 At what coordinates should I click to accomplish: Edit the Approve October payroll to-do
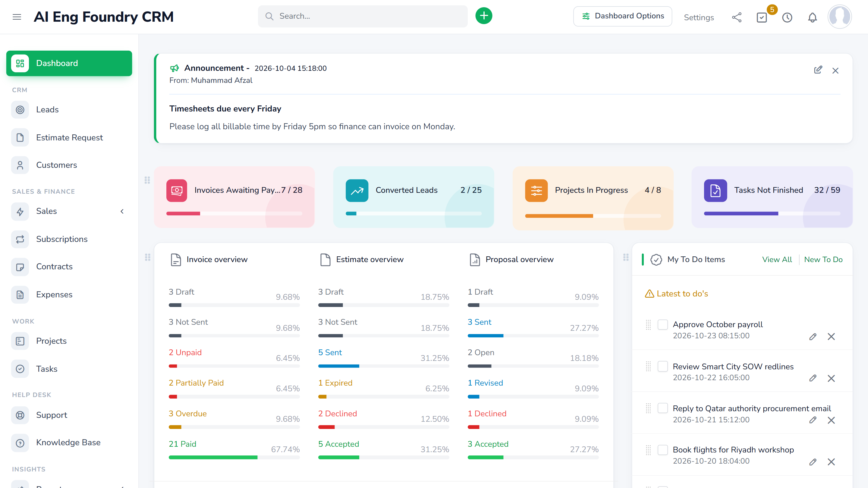813,336
